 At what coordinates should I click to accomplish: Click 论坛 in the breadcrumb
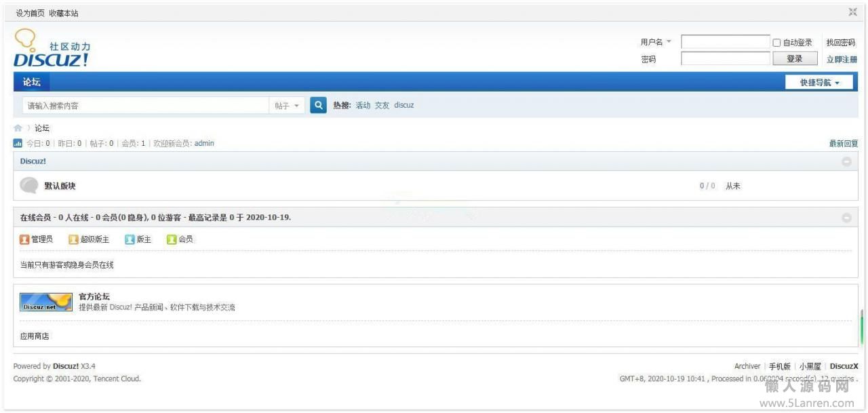coord(42,128)
